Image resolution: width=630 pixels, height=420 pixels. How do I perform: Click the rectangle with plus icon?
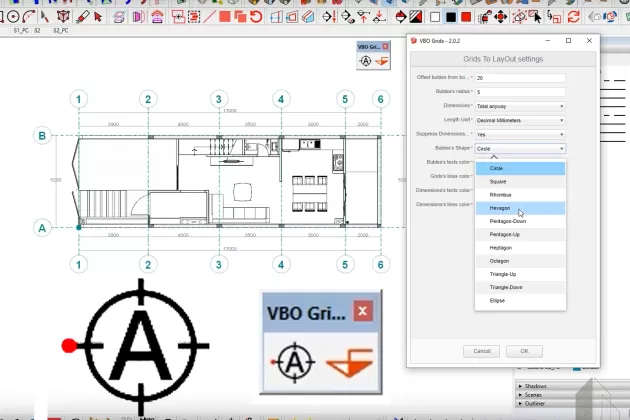(178, 17)
